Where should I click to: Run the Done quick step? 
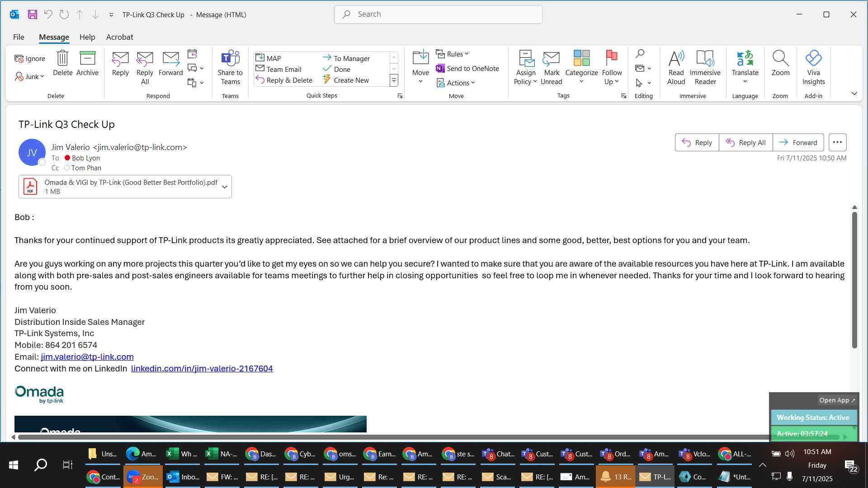[x=337, y=69]
